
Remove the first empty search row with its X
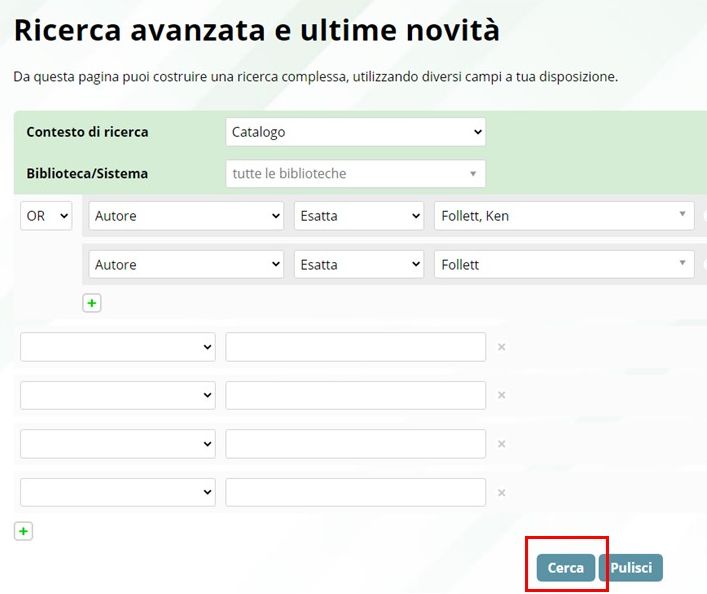pyautogui.click(x=502, y=347)
